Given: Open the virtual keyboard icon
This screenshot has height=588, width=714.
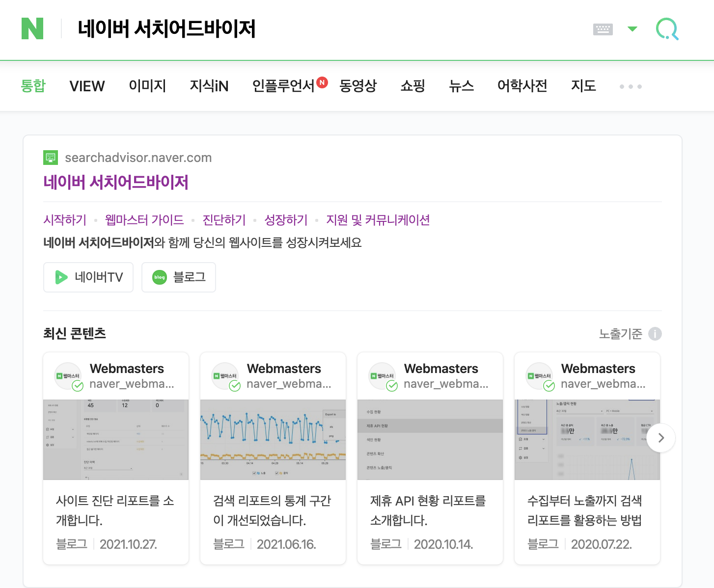Looking at the screenshot, I should click(x=603, y=29).
